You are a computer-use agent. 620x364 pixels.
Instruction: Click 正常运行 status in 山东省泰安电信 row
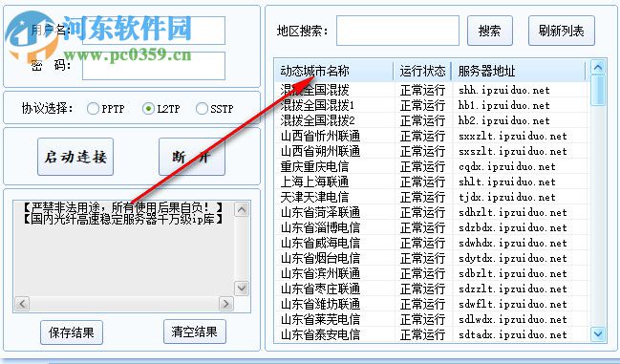(422, 334)
